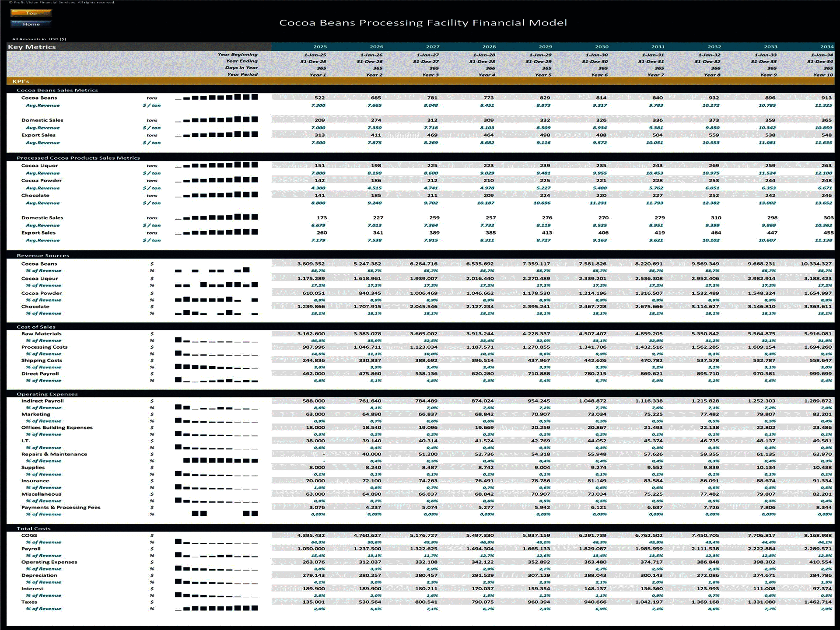Select date cell 1-Jan-25

coord(315,55)
